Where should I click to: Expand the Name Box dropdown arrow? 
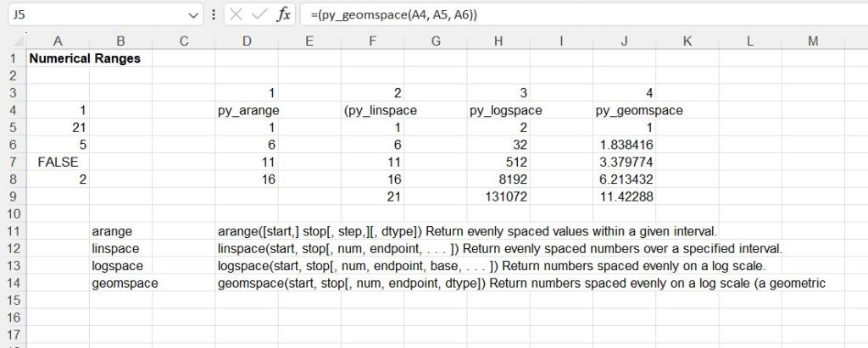[194, 14]
